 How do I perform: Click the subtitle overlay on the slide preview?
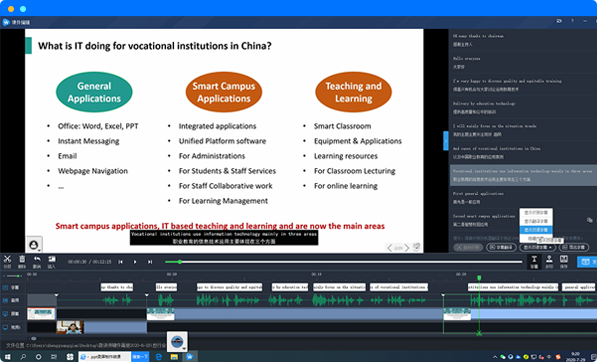click(x=224, y=238)
